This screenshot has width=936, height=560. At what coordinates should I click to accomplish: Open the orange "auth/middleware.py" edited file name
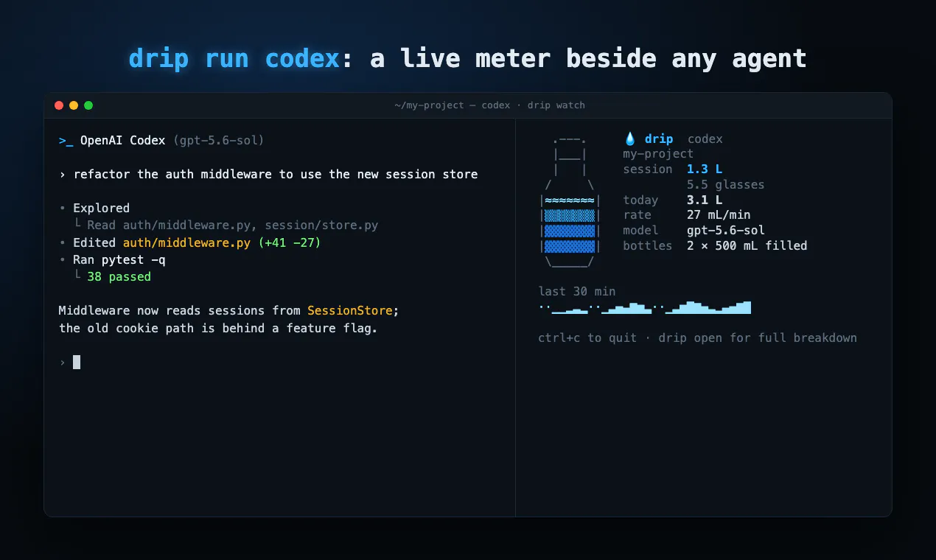pyautogui.click(x=186, y=242)
